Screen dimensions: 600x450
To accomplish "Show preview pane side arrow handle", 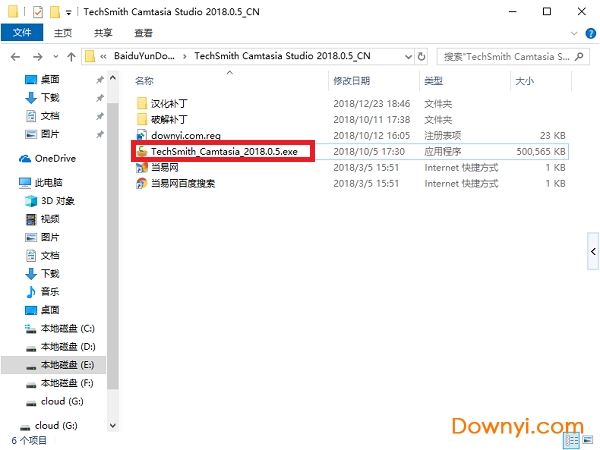I will click(x=593, y=251).
